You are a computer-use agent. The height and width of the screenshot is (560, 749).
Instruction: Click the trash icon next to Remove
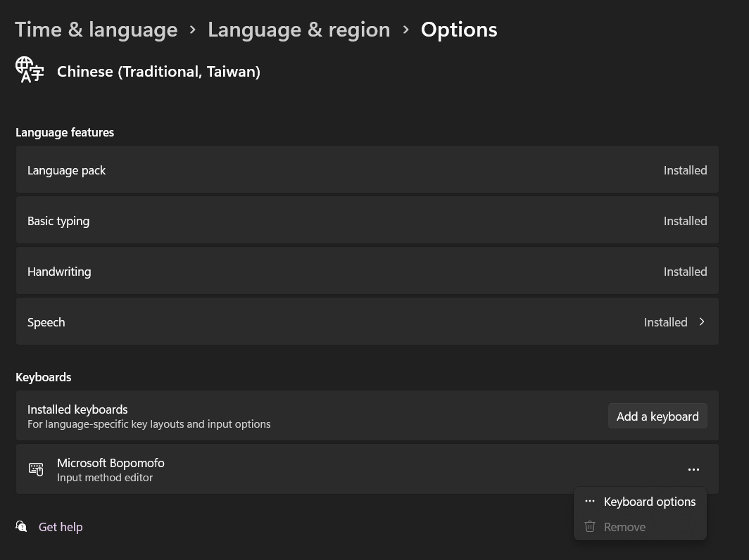point(590,527)
